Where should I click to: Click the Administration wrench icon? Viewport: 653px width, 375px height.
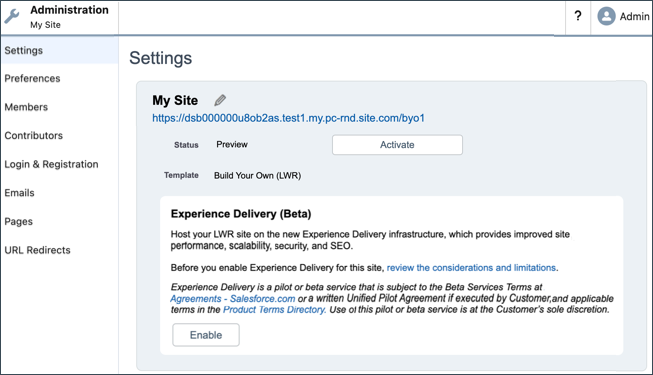pos(12,17)
